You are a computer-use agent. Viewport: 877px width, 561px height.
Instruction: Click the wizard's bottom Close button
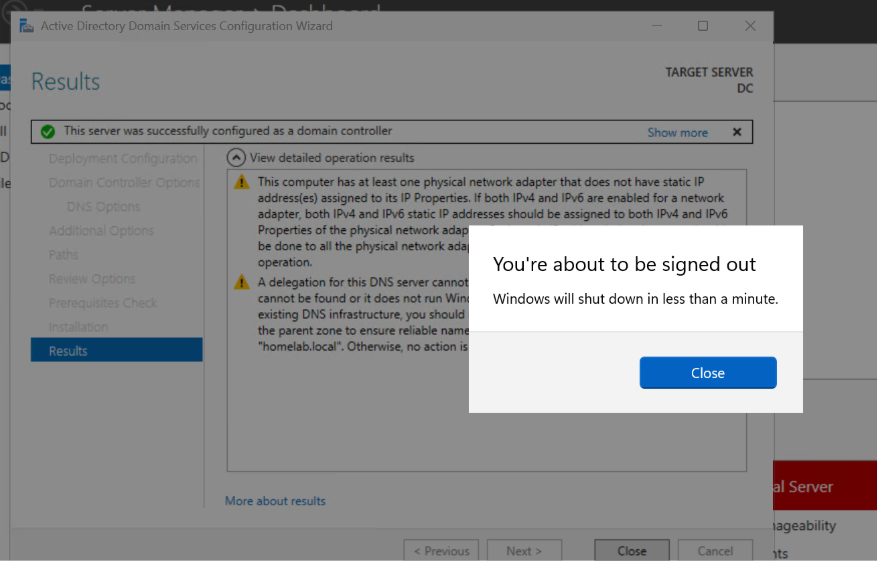[x=631, y=550]
